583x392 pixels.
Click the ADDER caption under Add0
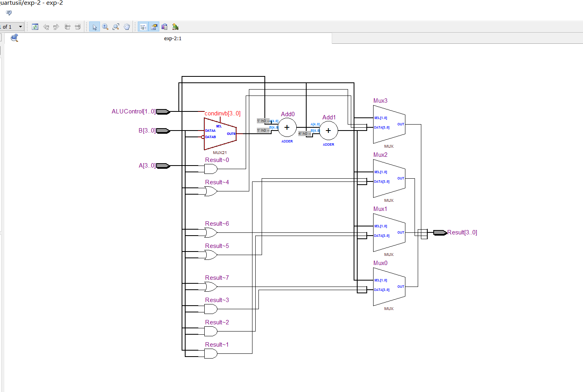tap(287, 141)
